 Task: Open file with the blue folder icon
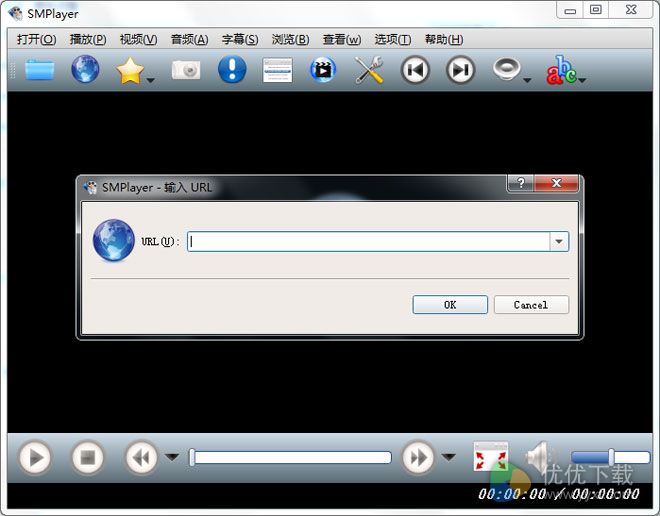(40, 69)
